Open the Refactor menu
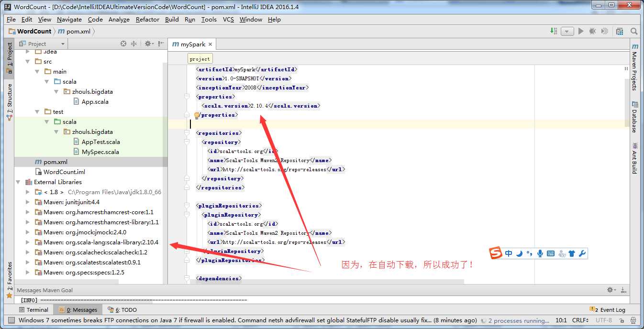This screenshot has width=644, height=329. pyautogui.click(x=147, y=20)
